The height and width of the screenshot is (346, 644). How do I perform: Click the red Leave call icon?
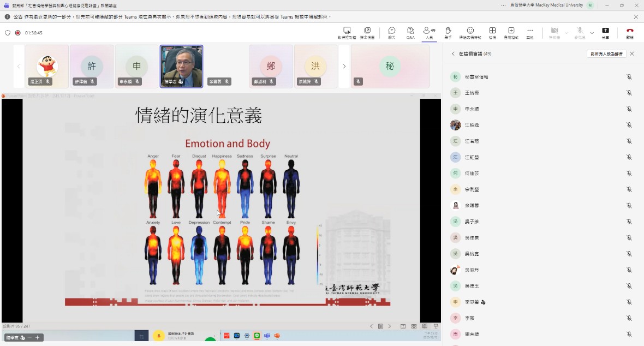pos(630,32)
